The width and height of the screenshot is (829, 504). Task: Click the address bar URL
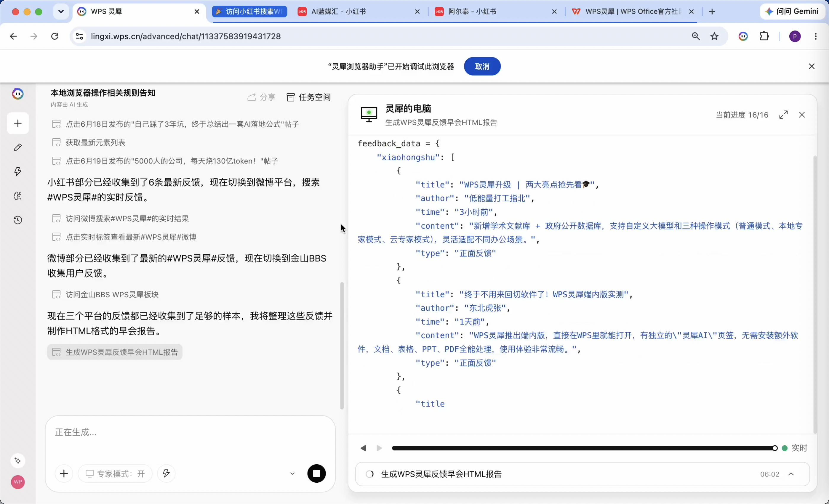(186, 36)
